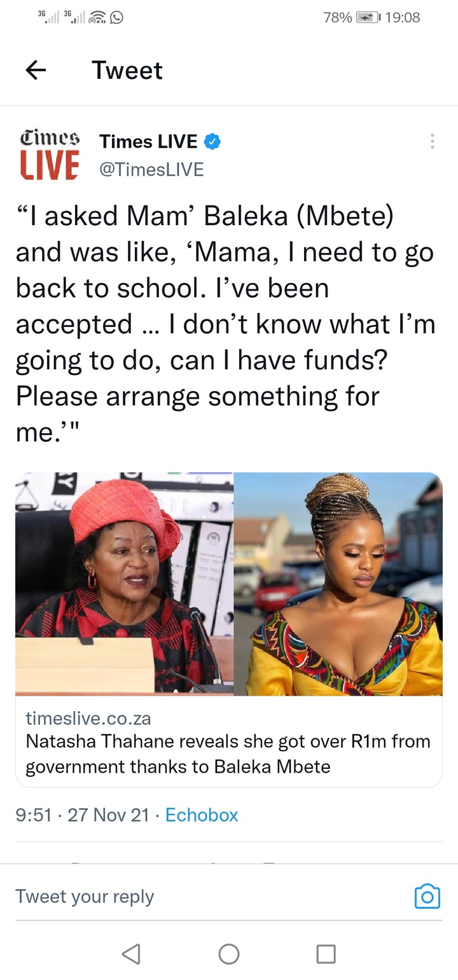Click the blue verified badge

coord(212,142)
